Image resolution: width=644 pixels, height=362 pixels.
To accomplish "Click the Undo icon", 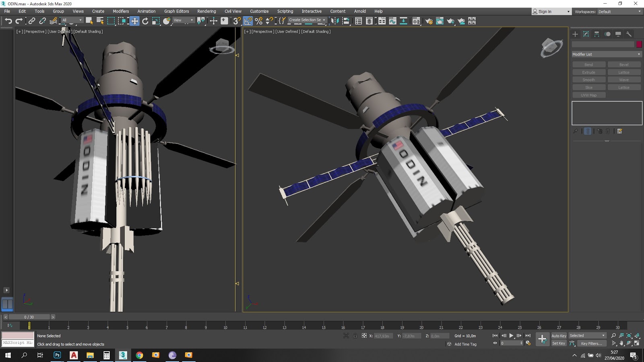I will coord(9,21).
